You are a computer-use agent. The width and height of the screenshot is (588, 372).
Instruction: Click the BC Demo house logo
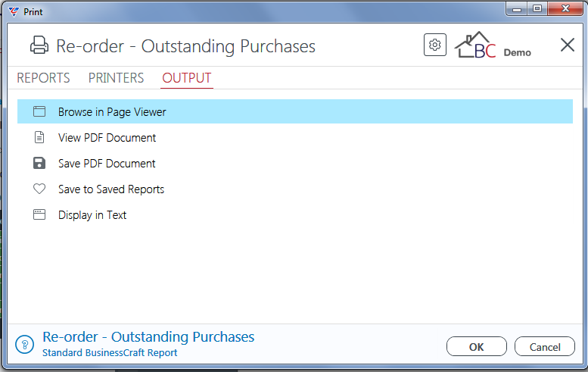tap(493, 45)
